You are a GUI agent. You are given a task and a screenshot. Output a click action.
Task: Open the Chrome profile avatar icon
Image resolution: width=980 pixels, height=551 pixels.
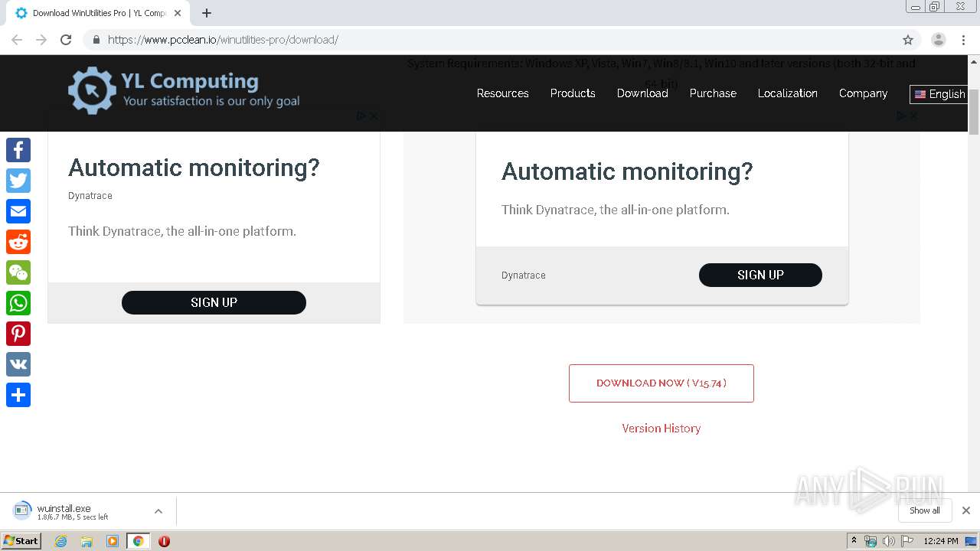(x=939, y=40)
